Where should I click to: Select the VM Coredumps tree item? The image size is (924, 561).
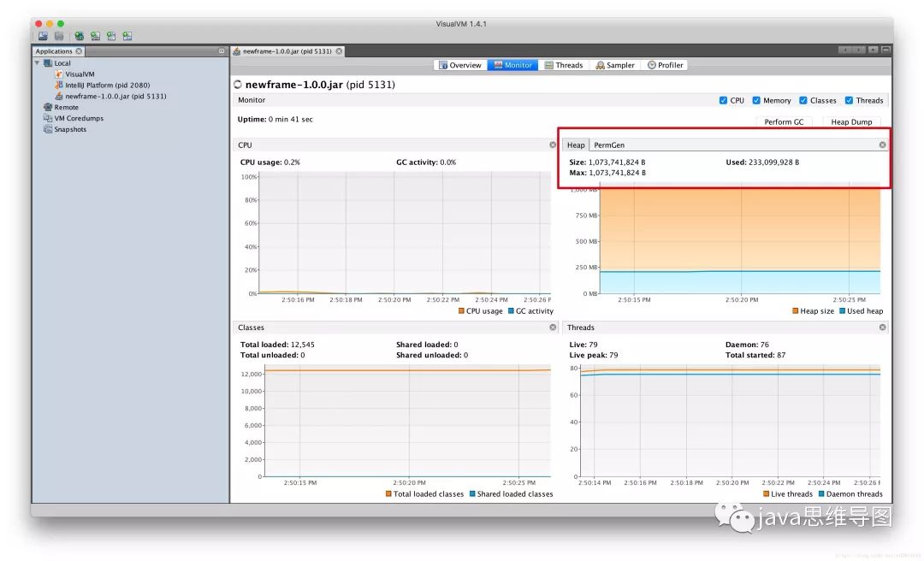(x=79, y=118)
